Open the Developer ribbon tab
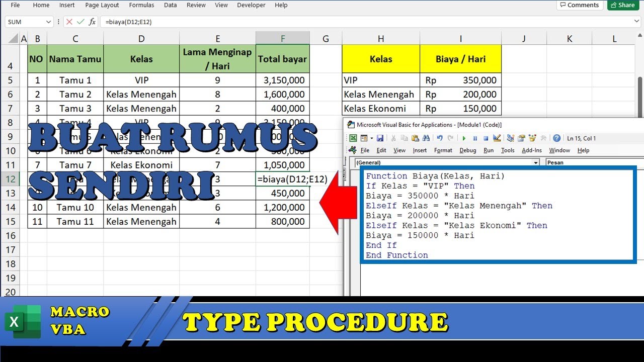Image resolution: width=644 pixels, height=362 pixels. pyautogui.click(x=251, y=5)
